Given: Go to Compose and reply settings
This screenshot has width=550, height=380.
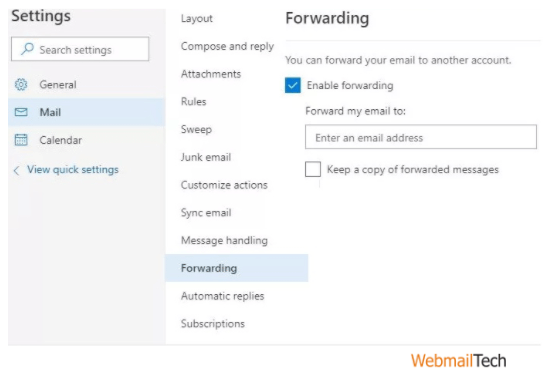Looking at the screenshot, I should (227, 46).
